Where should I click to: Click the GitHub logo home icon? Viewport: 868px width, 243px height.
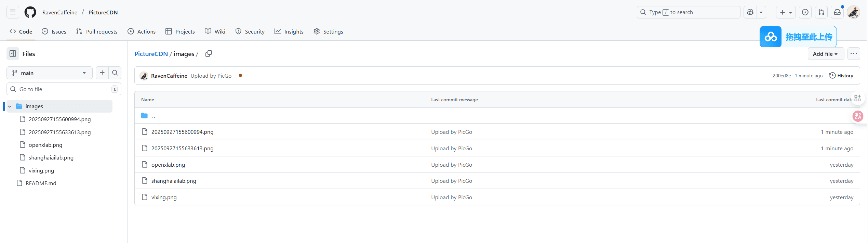click(30, 12)
